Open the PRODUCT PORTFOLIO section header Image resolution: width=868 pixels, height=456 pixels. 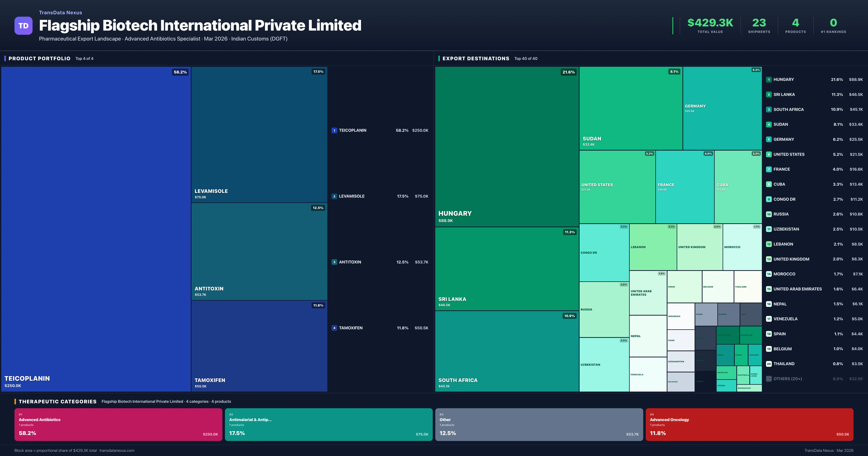[x=39, y=58]
